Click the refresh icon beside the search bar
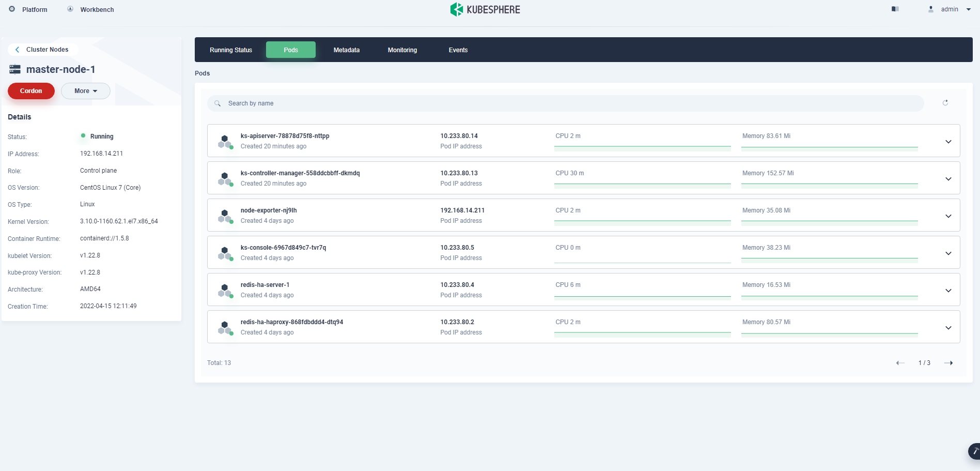The image size is (980, 471). (x=945, y=103)
